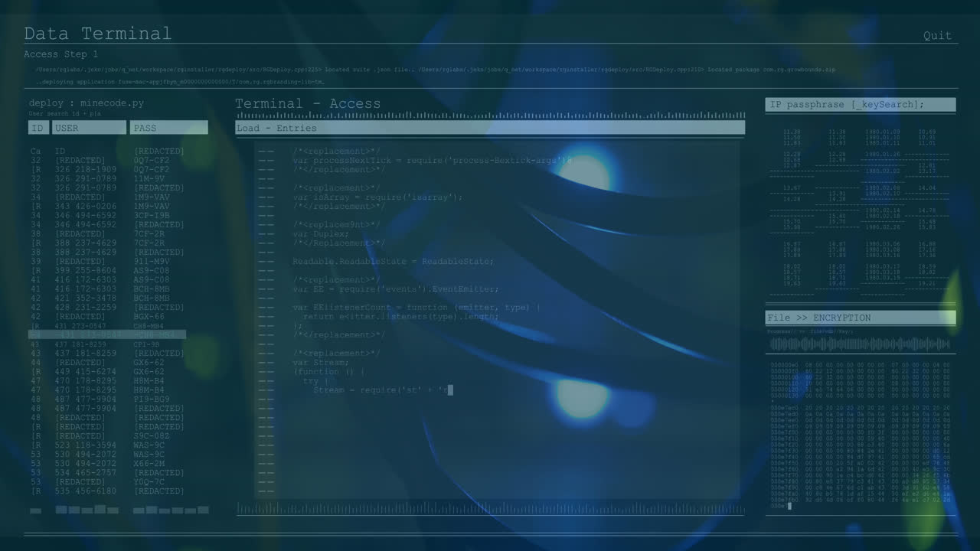Toggle the highlighted 431 273-0547 row
Image resolution: width=980 pixels, height=551 pixels.
click(107, 334)
